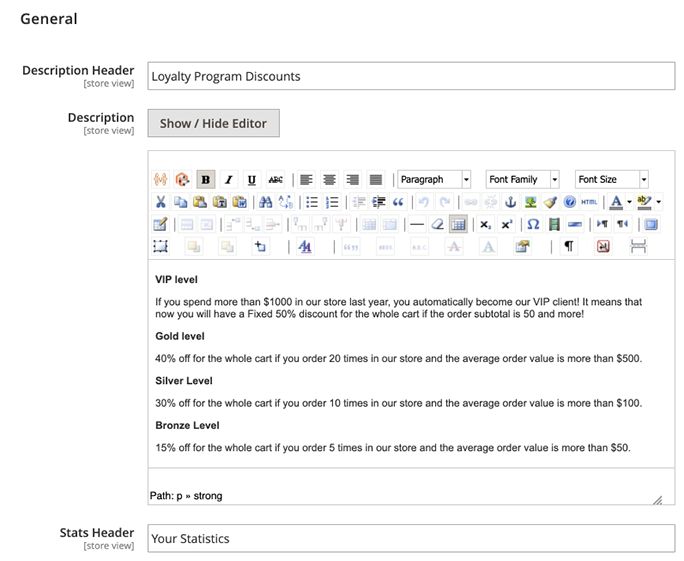Open the Font Family dropdown
Viewport: 684px width, 561px height.
522,180
